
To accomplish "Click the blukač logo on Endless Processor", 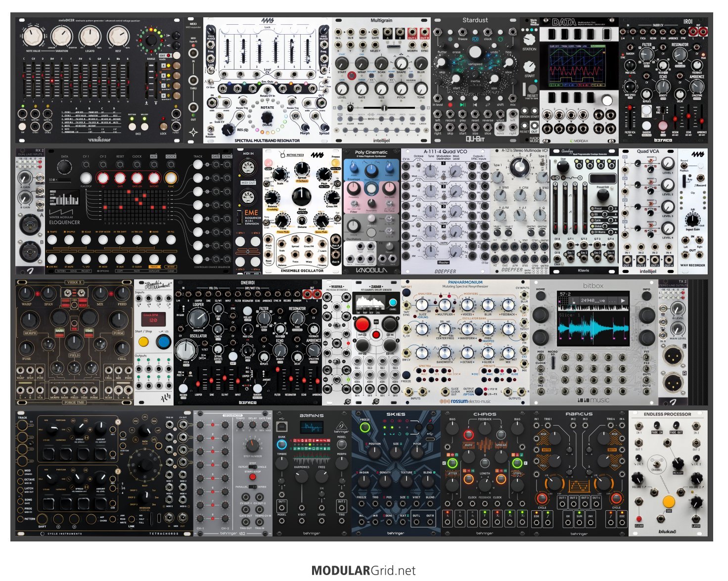I will click(667, 532).
